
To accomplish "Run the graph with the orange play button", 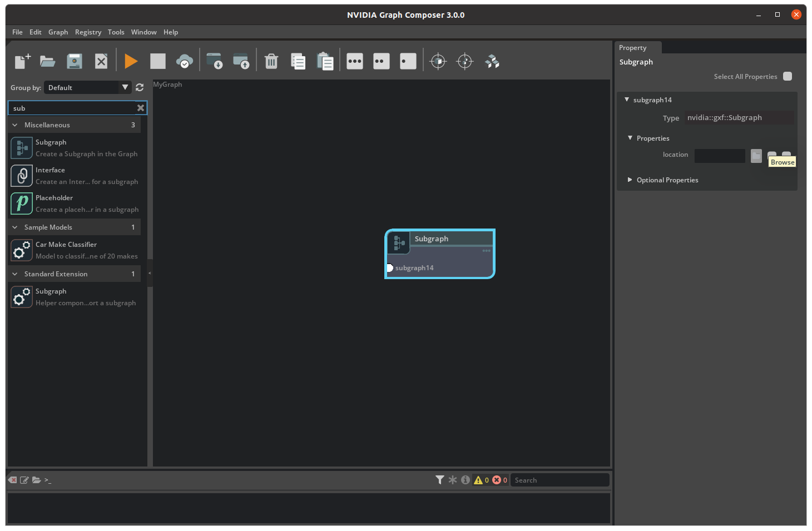I will (131, 61).
